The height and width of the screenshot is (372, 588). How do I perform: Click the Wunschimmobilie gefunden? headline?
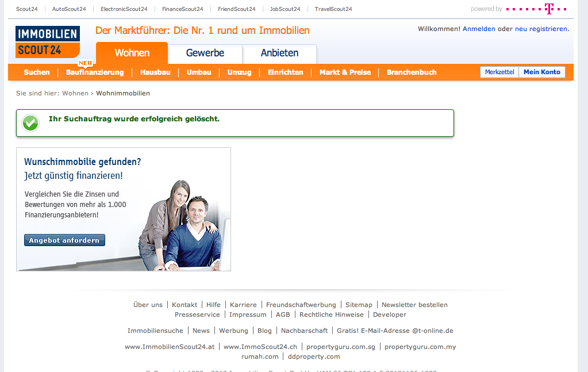tap(83, 162)
